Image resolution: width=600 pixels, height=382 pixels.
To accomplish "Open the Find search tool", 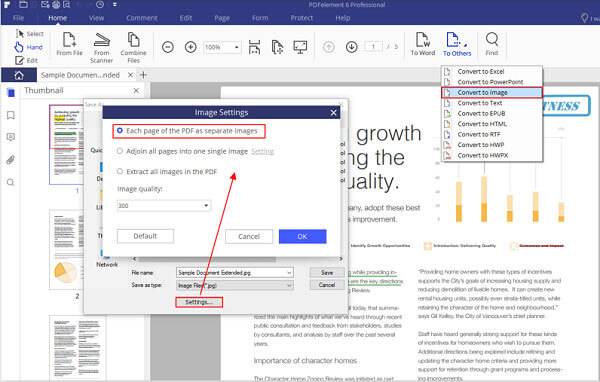I will (492, 44).
